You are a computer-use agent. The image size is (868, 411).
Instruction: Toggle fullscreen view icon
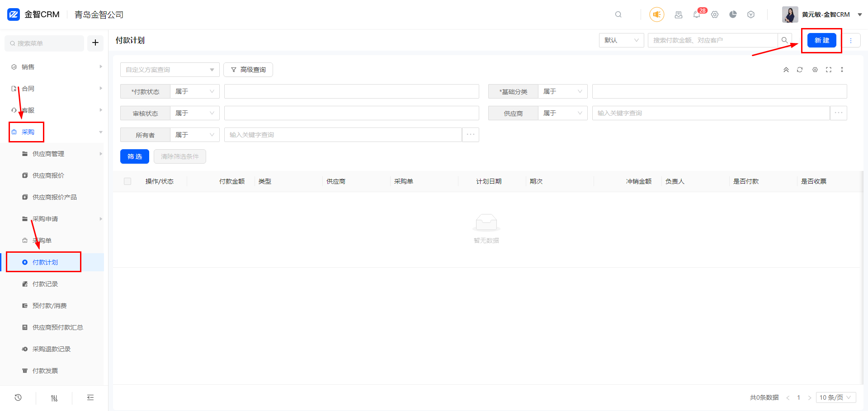pyautogui.click(x=829, y=70)
